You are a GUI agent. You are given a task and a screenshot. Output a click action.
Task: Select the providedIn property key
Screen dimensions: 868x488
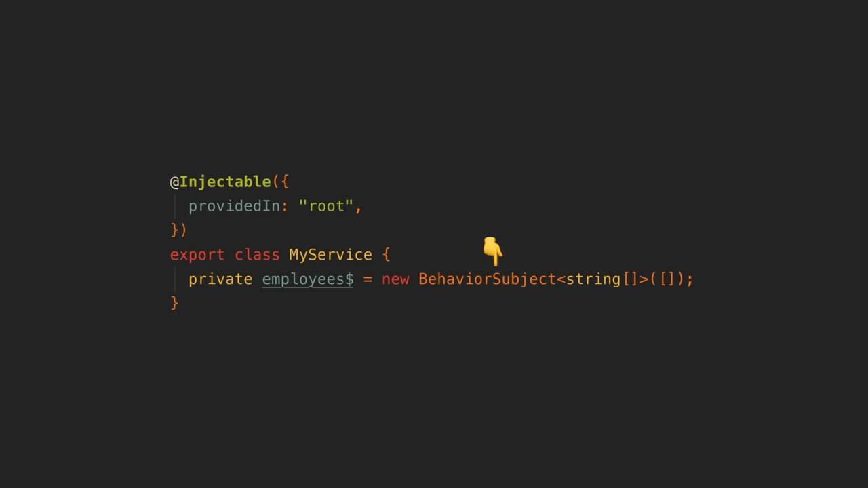[x=234, y=207]
